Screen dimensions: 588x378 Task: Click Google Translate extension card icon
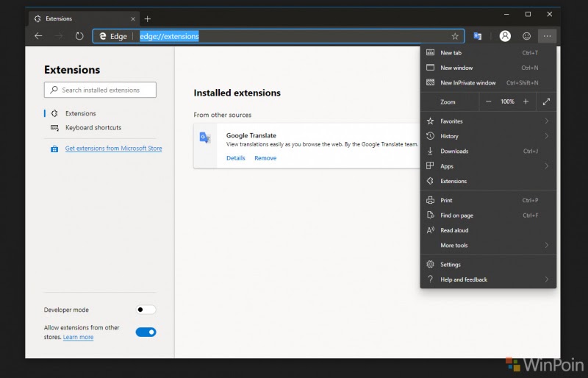205,138
